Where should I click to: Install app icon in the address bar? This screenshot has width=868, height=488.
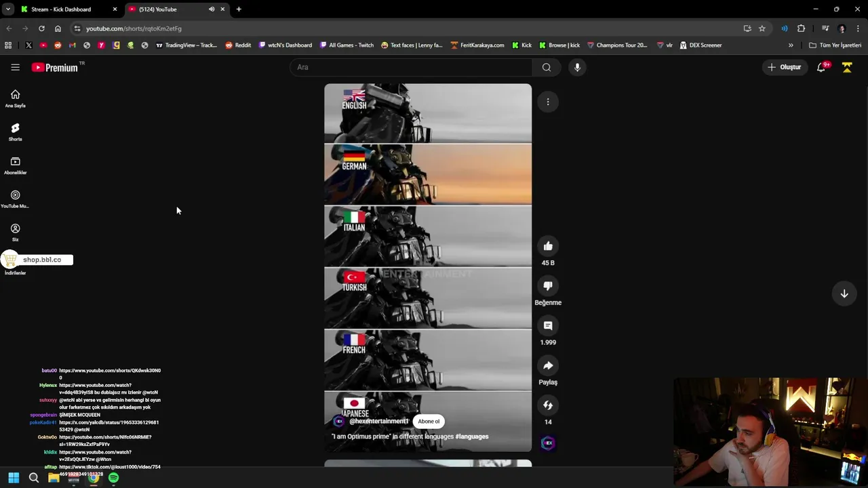click(x=747, y=28)
